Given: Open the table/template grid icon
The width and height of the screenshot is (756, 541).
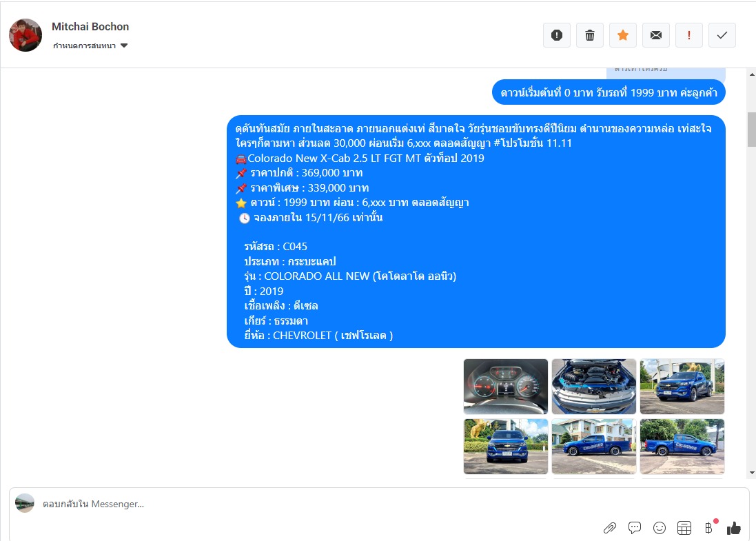Looking at the screenshot, I should point(684,528).
